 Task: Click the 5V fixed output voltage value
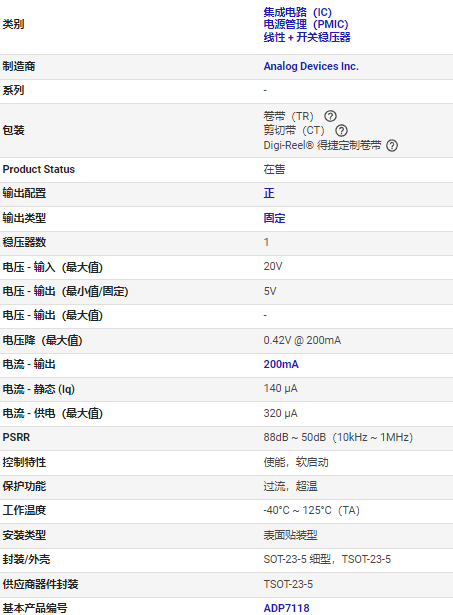click(x=270, y=291)
